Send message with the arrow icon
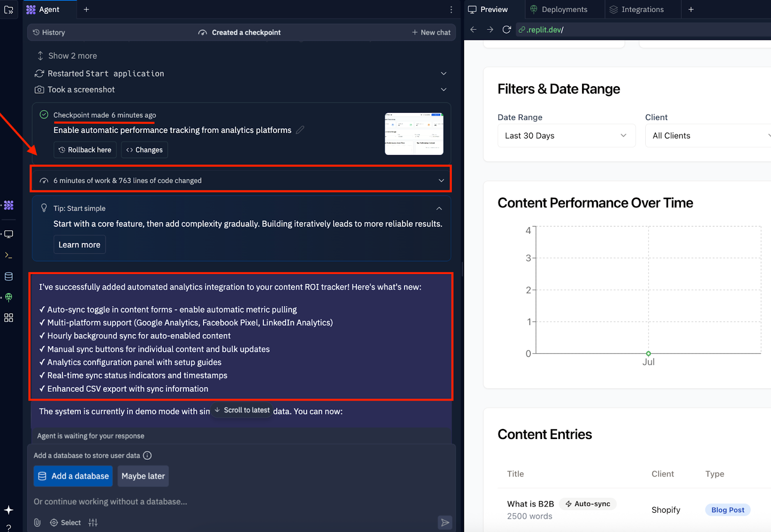 pos(445,522)
